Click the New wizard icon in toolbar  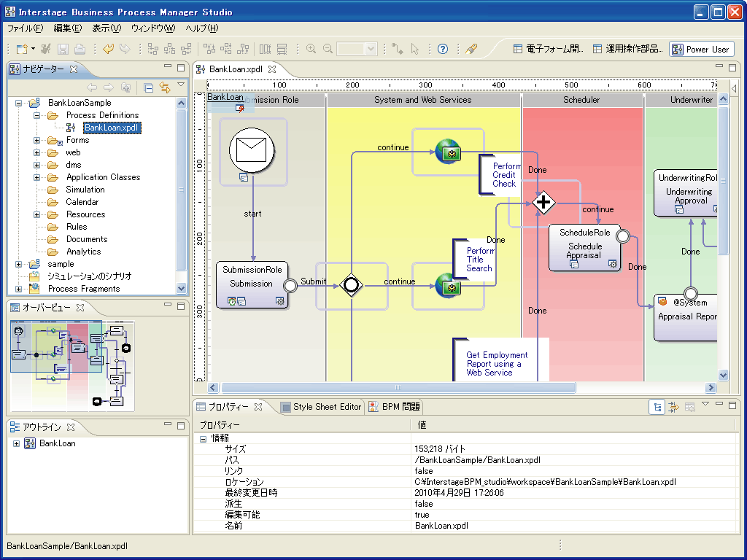point(21,49)
